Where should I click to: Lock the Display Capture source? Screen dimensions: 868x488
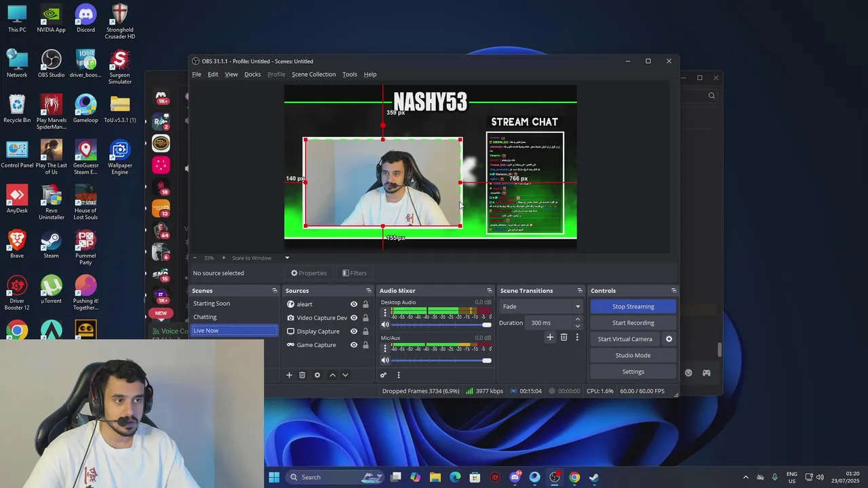366,331
